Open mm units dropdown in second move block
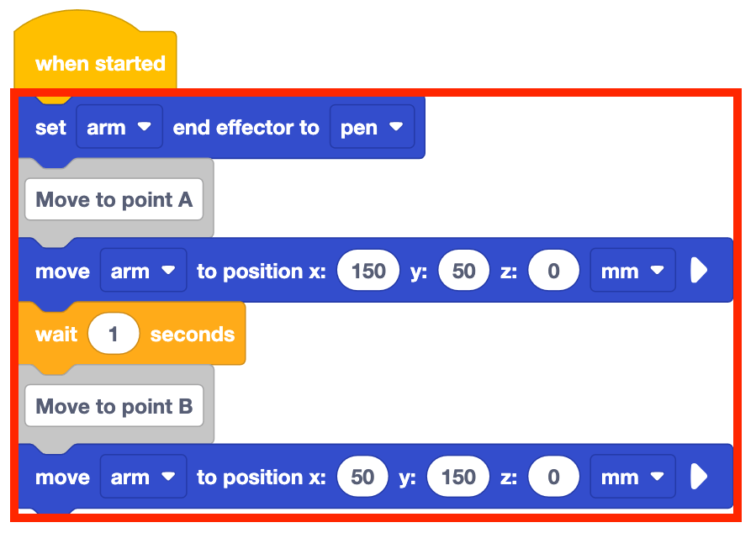756x533 pixels. pyautogui.click(x=632, y=478)
